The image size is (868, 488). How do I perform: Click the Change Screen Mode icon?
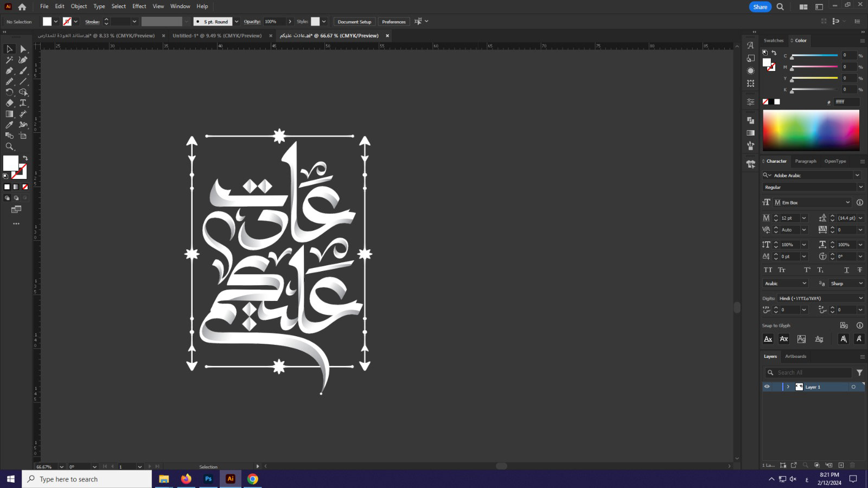(x=16, y=209)
